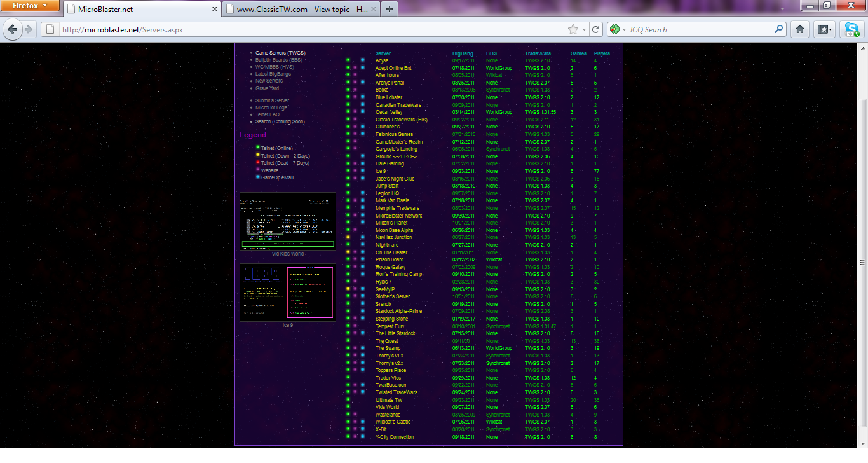Click the green telnet dot for Ice 9
The height and width of the screenshot is (463, 868).
pyautogui.click(x=348, y=171)
